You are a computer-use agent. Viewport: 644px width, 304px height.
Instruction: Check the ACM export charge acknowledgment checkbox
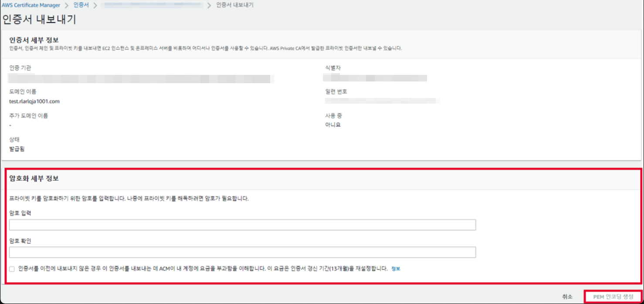12,269
